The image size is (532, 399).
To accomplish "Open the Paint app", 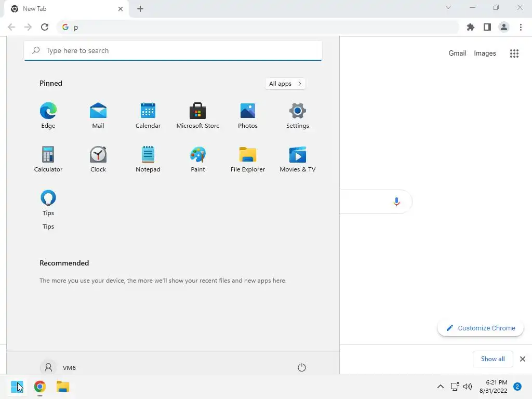I will point(198,159).
